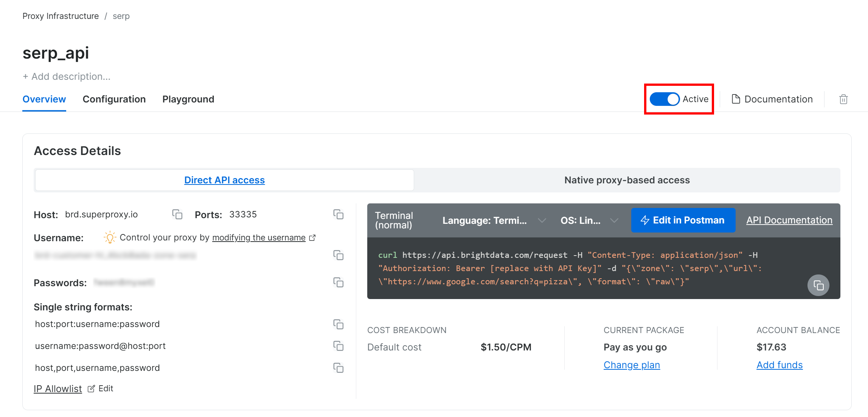Screen dimensions: 868x417
Task: Copy the proxy Username
Action: click(x=339, y=255)
